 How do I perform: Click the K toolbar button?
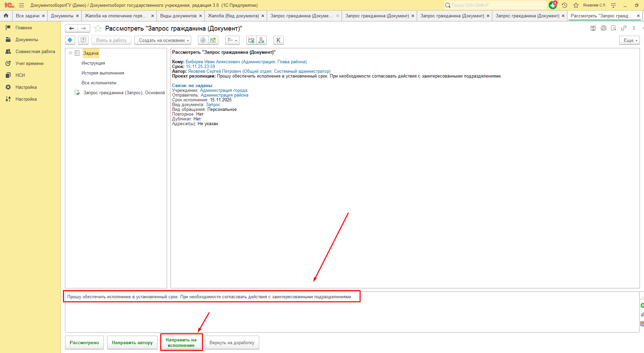coord(279,40)
